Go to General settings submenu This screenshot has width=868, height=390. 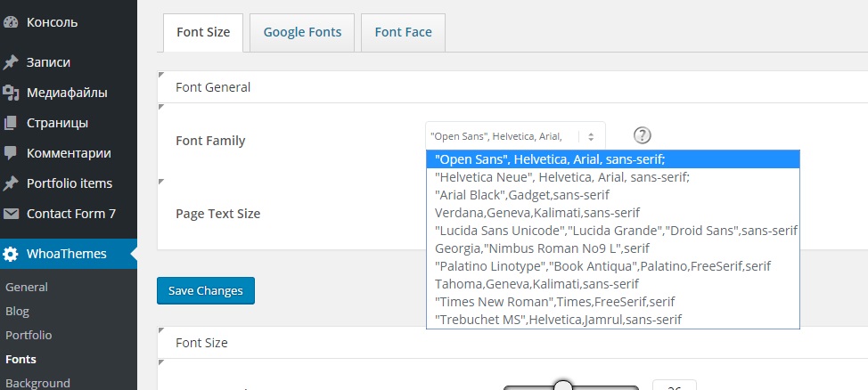(27, 288)
